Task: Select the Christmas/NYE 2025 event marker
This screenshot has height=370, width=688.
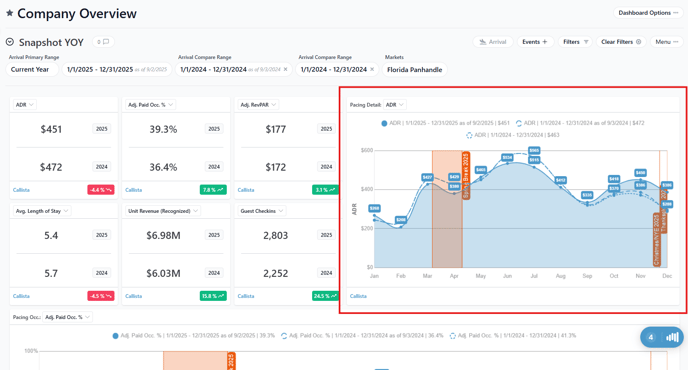Action: pyautogui.click(x=656, y=240)
